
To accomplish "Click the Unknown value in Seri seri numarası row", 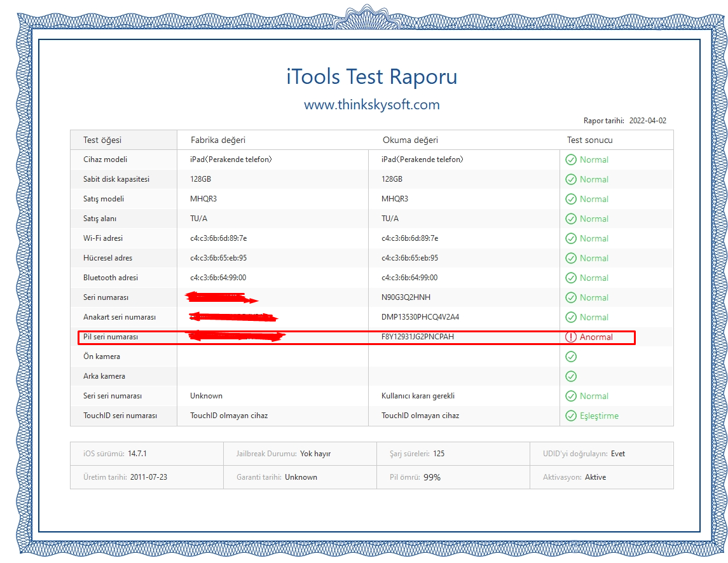I will click(206, 396).
